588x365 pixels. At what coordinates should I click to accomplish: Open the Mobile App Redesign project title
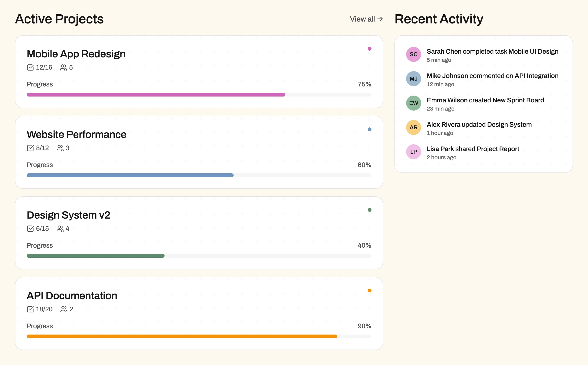pos(76,54)
